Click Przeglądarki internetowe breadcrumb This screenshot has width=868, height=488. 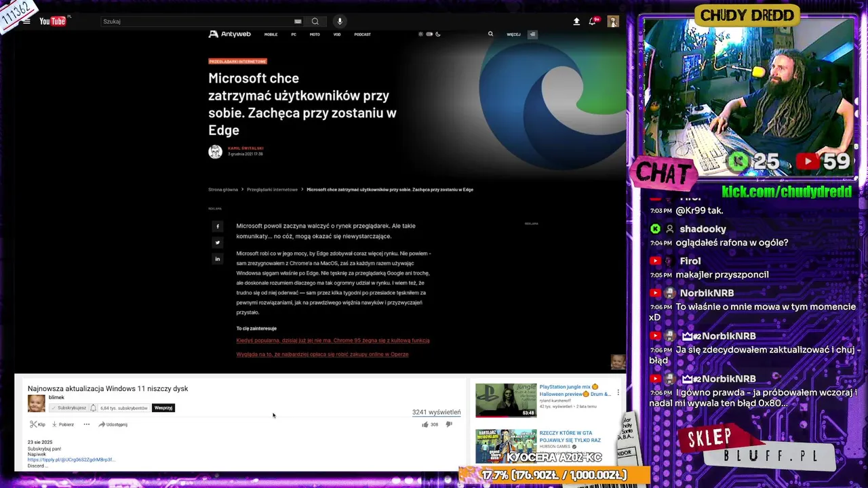[x=272, y=190]
